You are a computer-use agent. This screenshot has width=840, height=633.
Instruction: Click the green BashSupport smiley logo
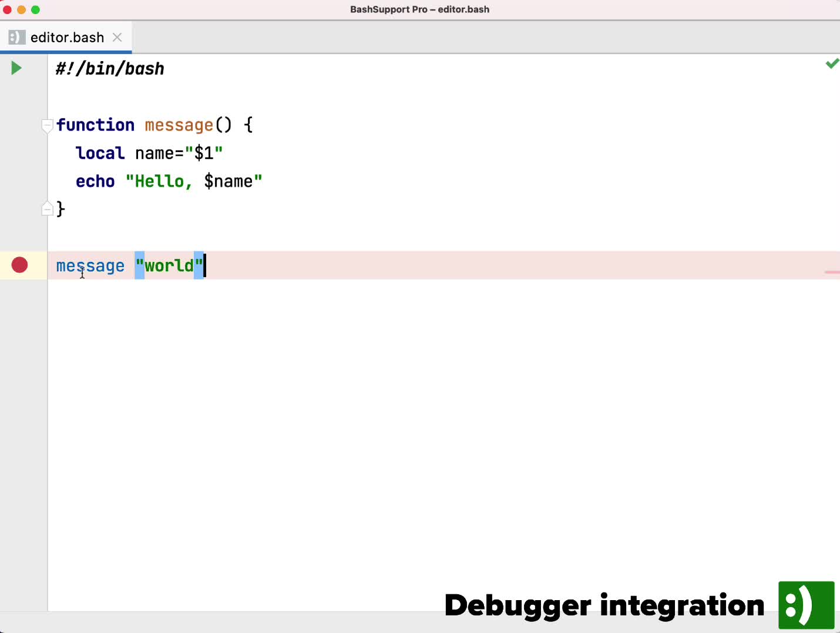pyautogui.click(x=806, y=605)
